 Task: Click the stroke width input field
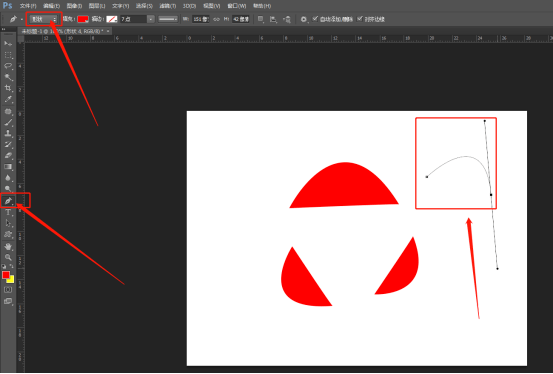click(133, 19)
